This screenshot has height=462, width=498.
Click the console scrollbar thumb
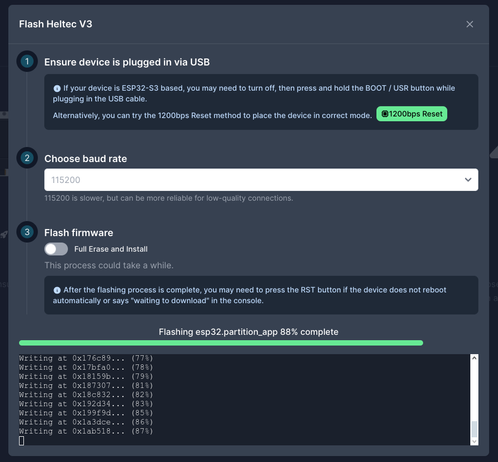474,429
